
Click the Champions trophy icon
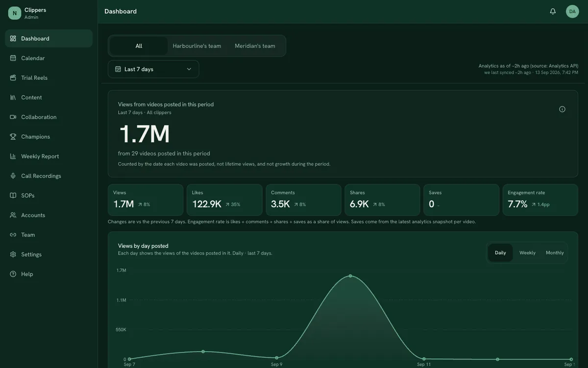[13, 136]
